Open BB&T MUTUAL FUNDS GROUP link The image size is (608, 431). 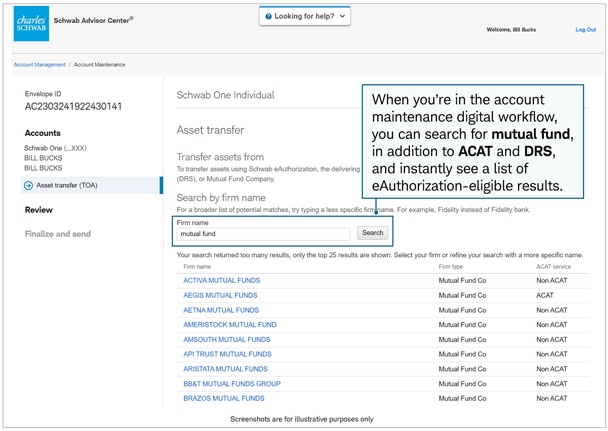click(232, 384)
